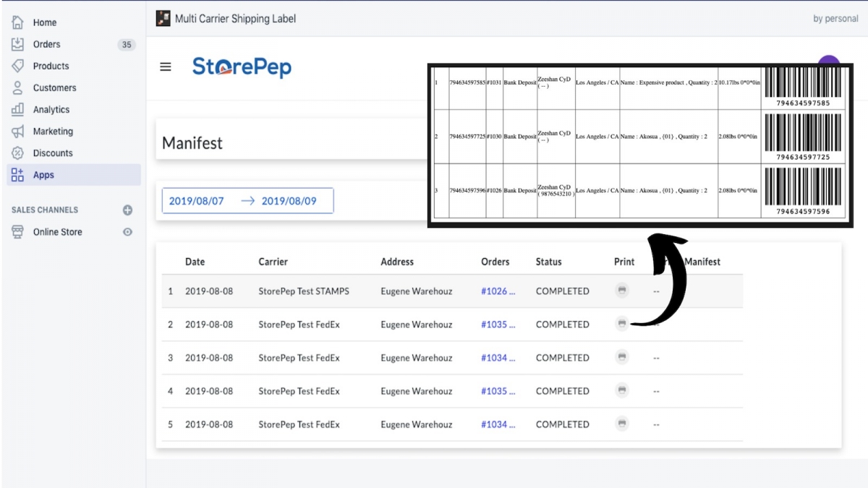View Online Store using the eye icon
The height and width of the screenshot is (488, 868).
pyautogui.click(x=127, y=232)
